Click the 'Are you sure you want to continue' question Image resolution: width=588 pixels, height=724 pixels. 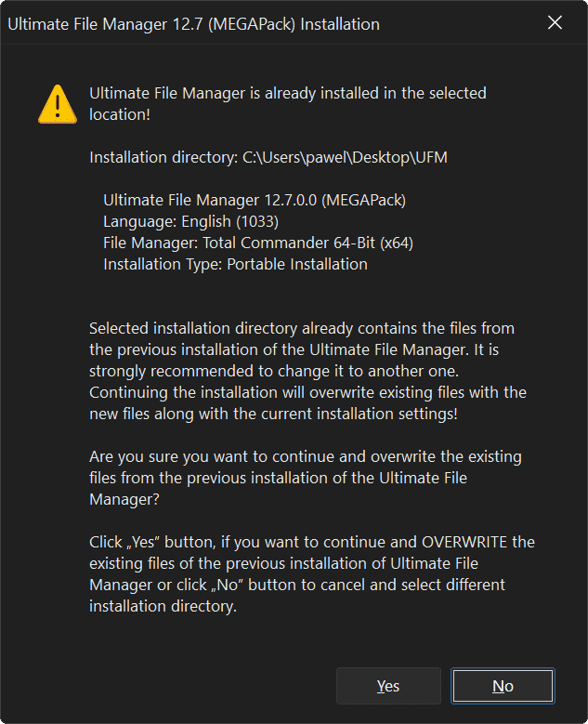click(305, 457)
